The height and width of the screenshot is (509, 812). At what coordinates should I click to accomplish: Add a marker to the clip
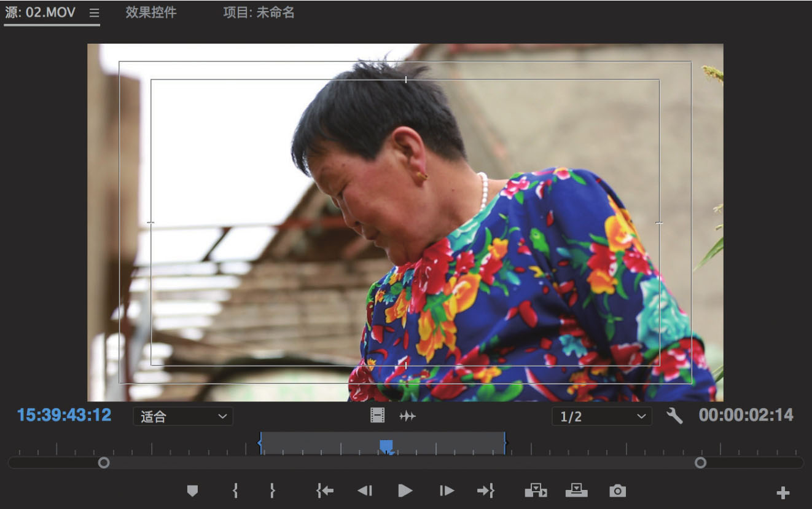tap(193, 491)
